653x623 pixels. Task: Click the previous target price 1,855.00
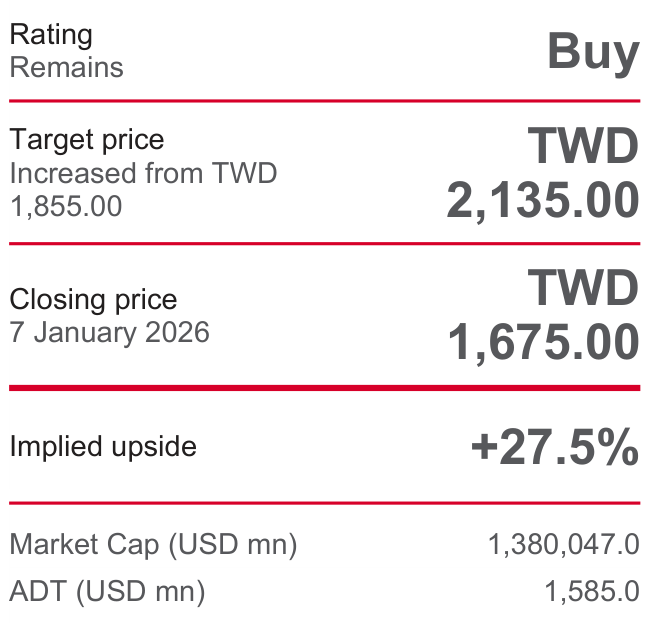(x=66, y=206)
